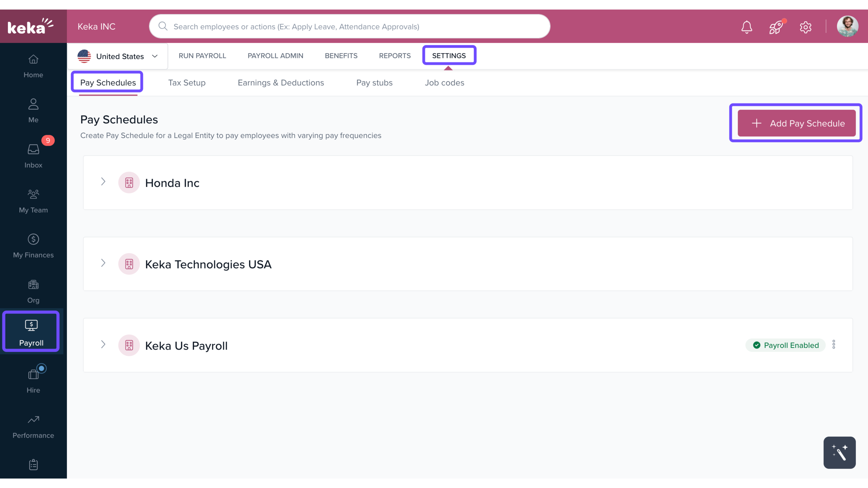Click Add Pay Schedule button
868x488 pixels.
(796, 123)
